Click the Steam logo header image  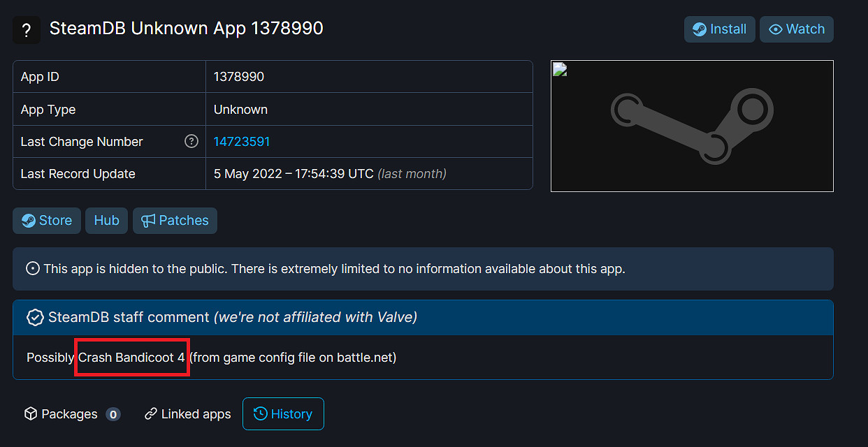[692, 126]
